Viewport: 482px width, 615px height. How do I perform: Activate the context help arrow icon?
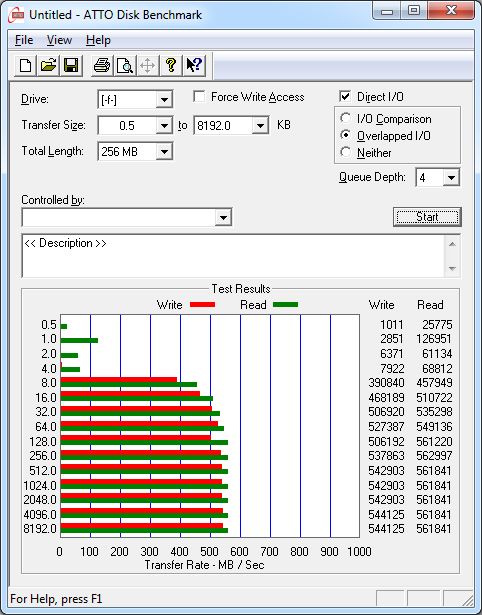coord(194,65)
